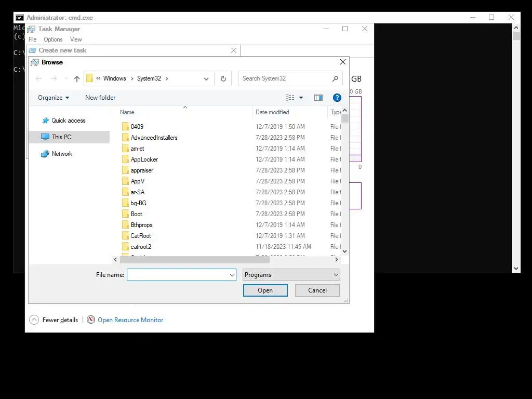The image size is (532, 399).
Task: Click the cmd window vertical scrollbar thumb
Action: [516, 36]
